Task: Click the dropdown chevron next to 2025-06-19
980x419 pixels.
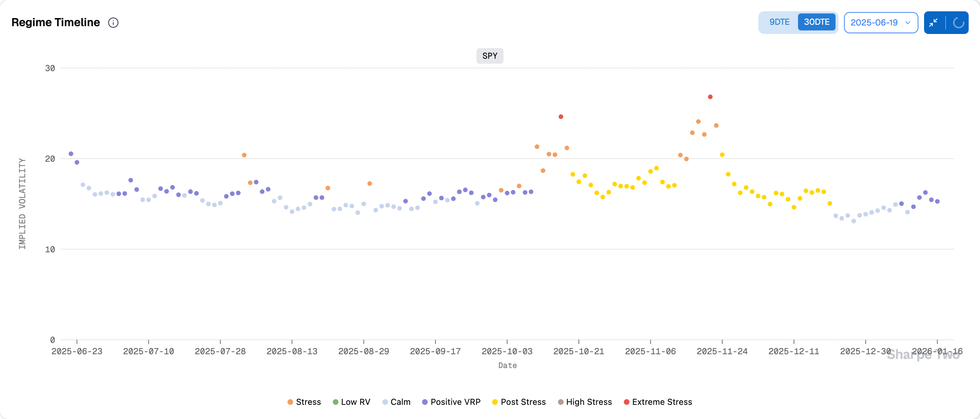Action: point(908,23)
